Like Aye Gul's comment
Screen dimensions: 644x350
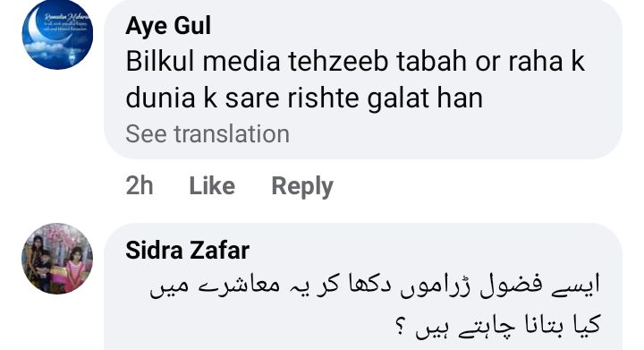pyautogui.click(x=212, y=185)
